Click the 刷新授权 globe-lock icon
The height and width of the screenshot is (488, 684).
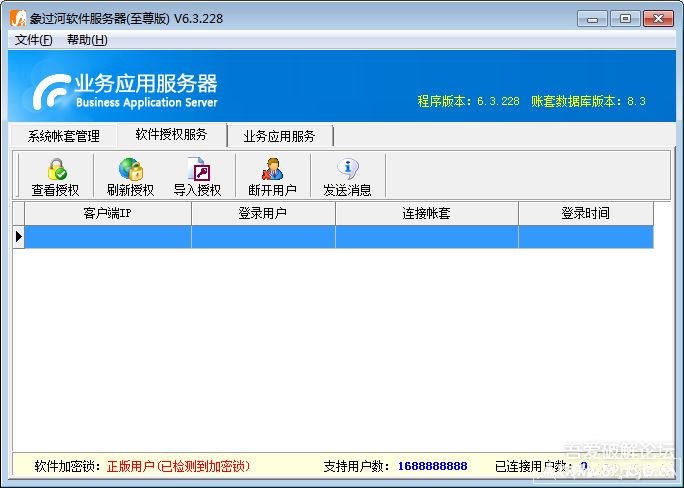point(131,169)
